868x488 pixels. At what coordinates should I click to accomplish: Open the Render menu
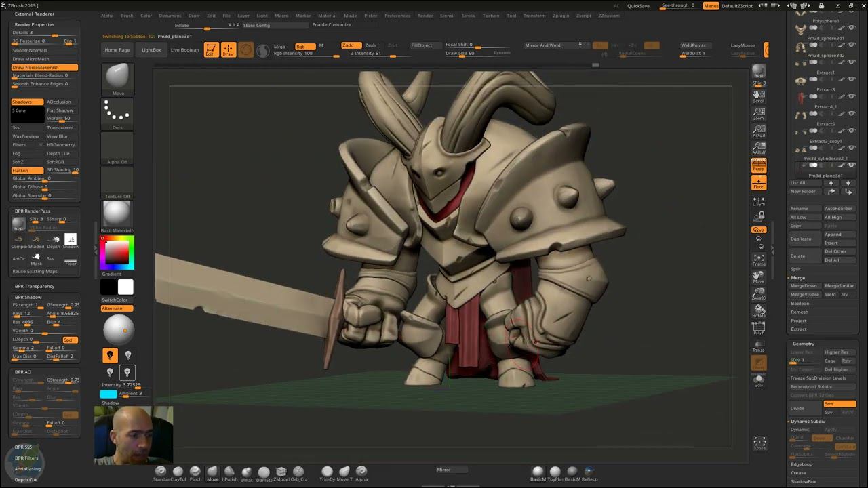425,16
